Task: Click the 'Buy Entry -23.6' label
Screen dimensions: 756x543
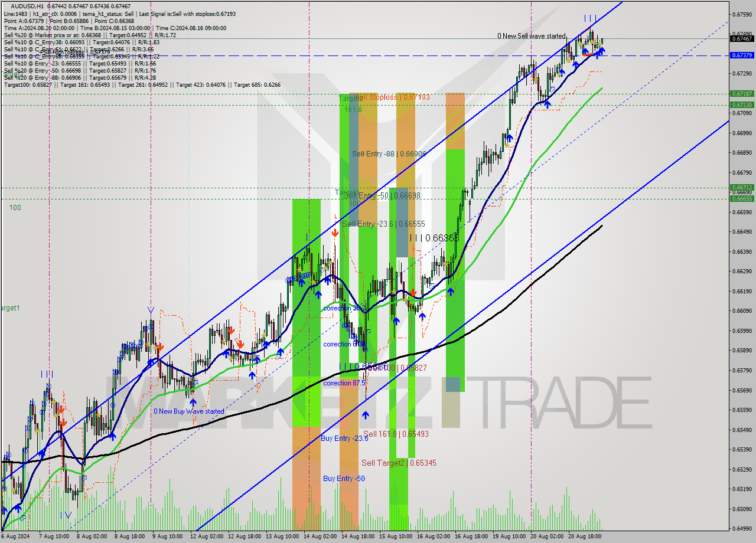Action: [x=345, y=438]
